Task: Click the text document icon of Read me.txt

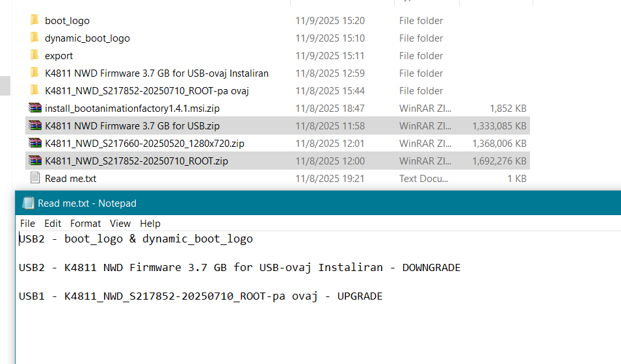Action: [x=35, y=178]
